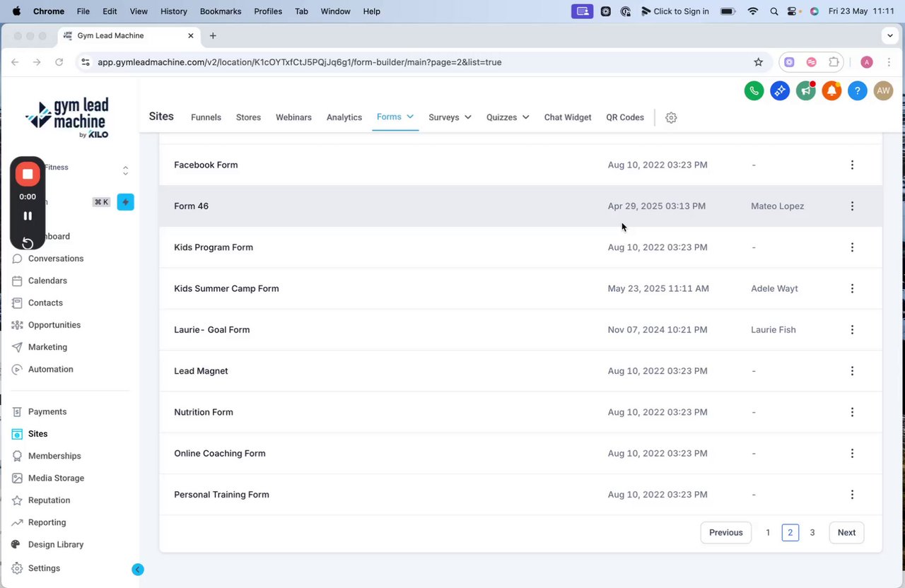Go to page 3 of forms list

(x=812, y=533)
